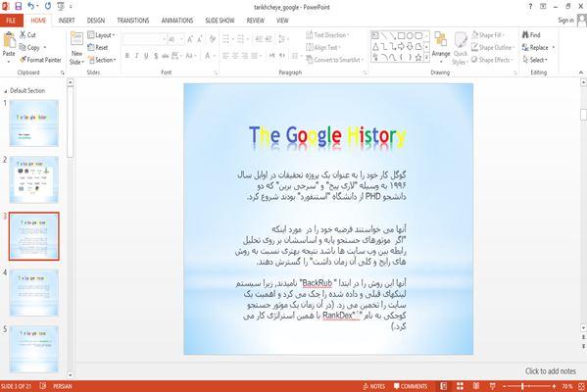Open the font size dropdown
Screen dimensions: 587x392
click(181, 39)
